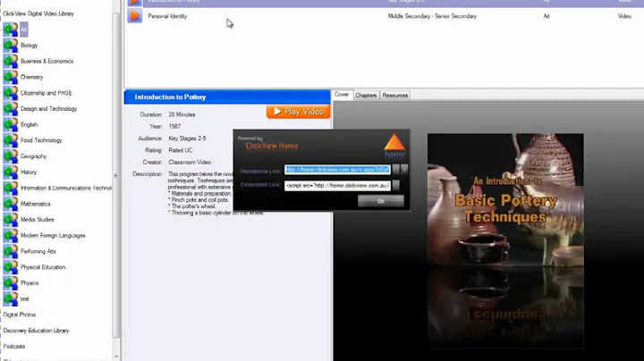Click inside the Embedded Link field

pos(337,186)
